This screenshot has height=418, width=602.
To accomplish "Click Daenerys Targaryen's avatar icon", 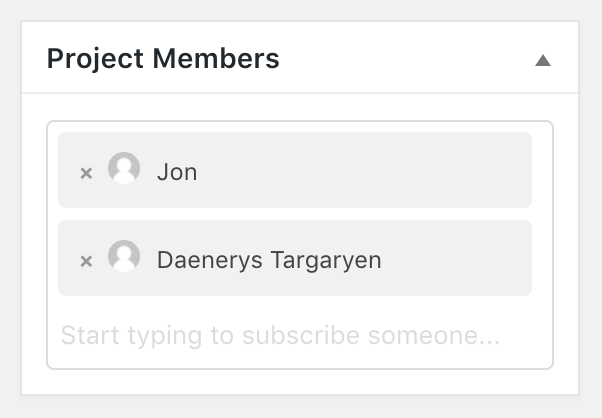I will pyautogui.click(x=124, y=257).
